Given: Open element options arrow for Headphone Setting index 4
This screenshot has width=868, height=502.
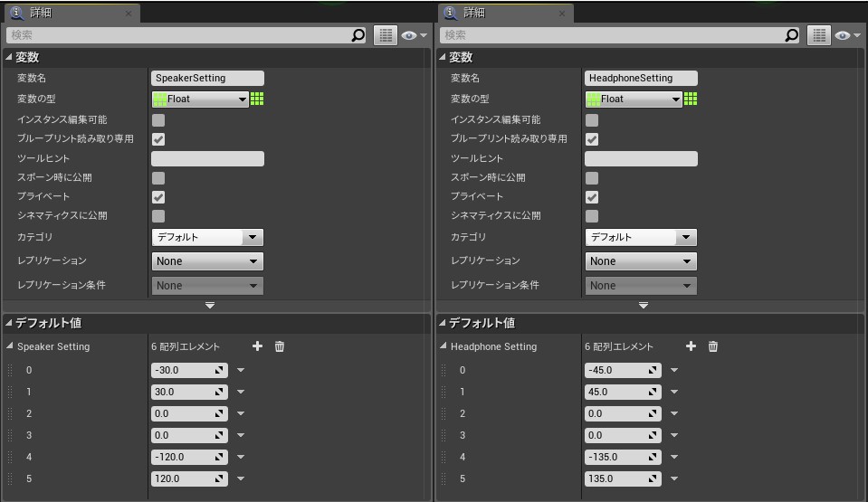Looking at the screenshot, I should point(674,457).
